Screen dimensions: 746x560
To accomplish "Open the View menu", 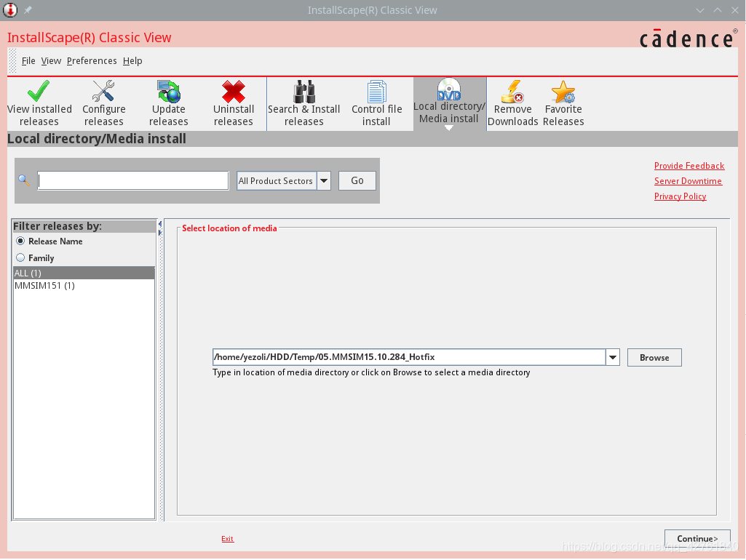I will pyautogui.click(x=51, y=61).
